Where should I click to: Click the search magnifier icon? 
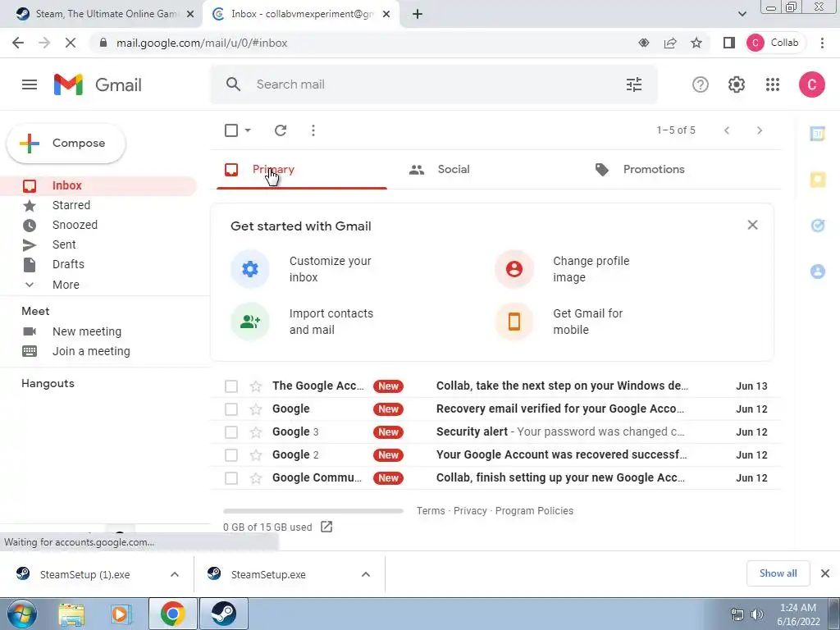click(x=233, y=84)
